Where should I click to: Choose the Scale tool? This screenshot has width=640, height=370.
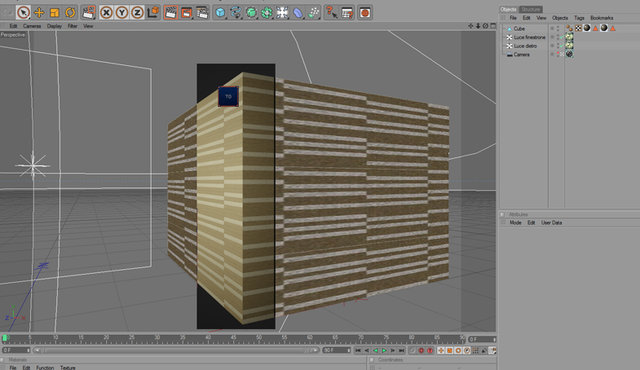(55, 13)
